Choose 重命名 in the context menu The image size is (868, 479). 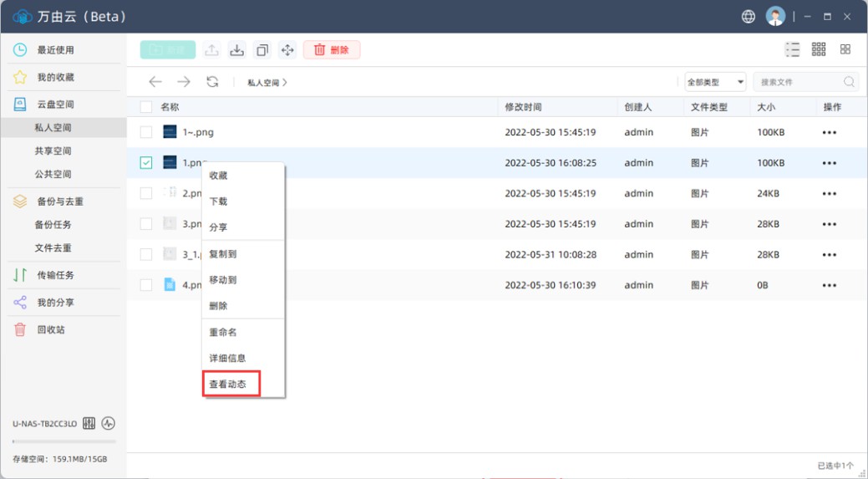pos(223,332)
